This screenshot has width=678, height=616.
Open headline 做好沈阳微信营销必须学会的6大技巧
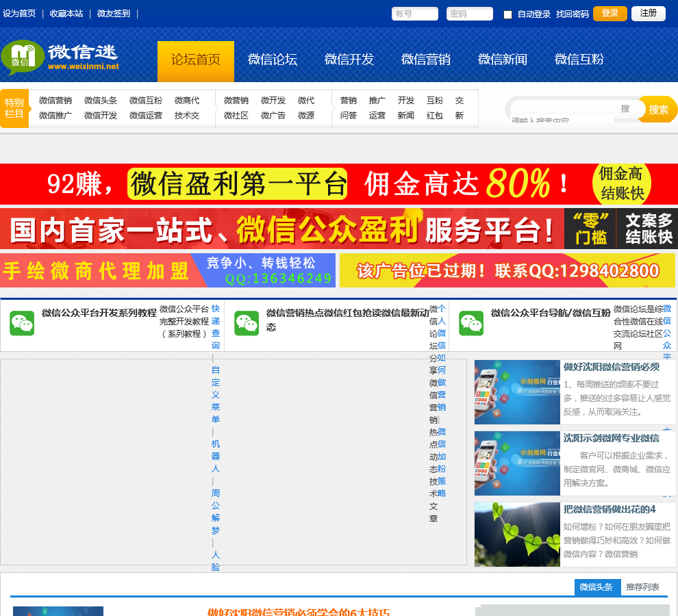point(299,612)
